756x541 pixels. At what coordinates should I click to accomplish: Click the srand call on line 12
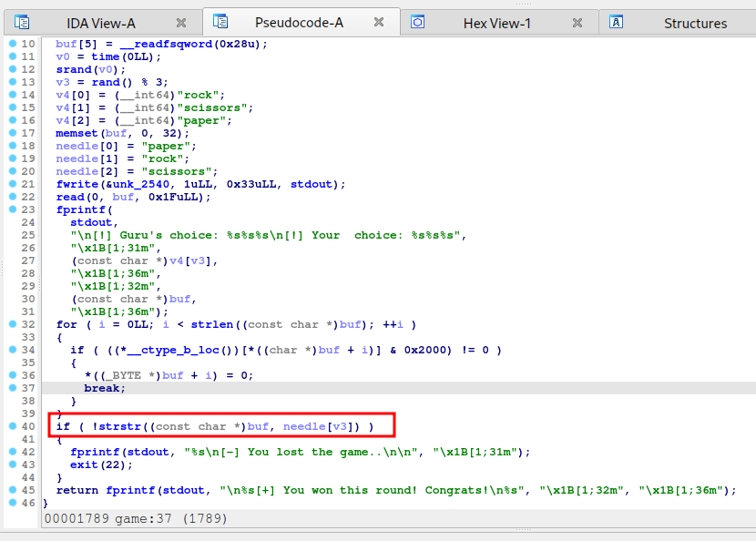coord(73,69)
